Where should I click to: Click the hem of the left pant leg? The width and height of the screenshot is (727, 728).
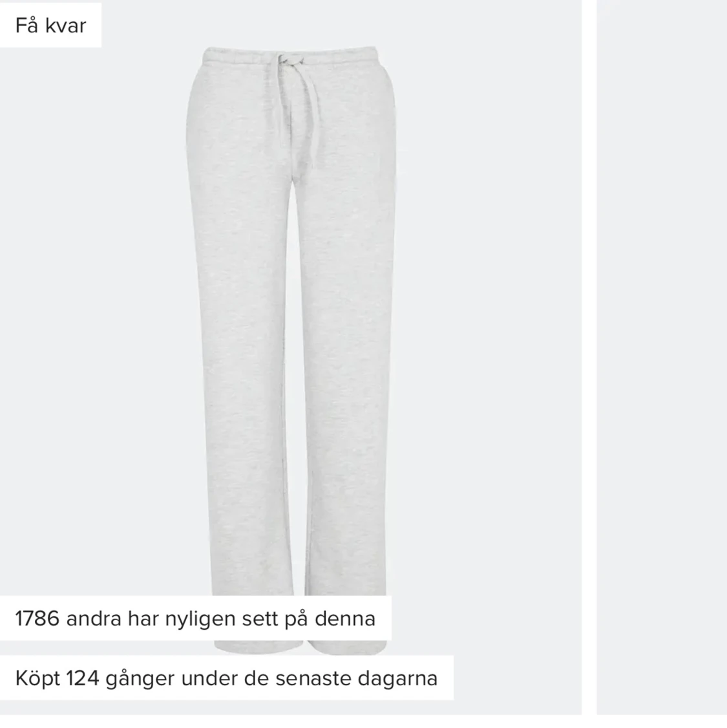(258, 647)
